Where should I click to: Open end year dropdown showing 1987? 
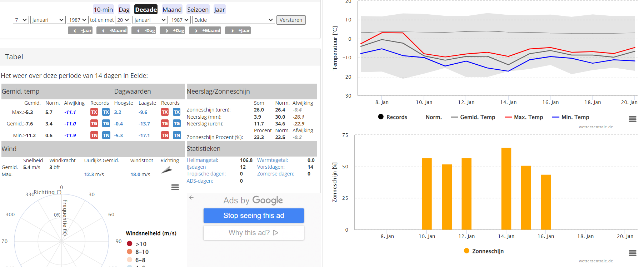(180, 20)
